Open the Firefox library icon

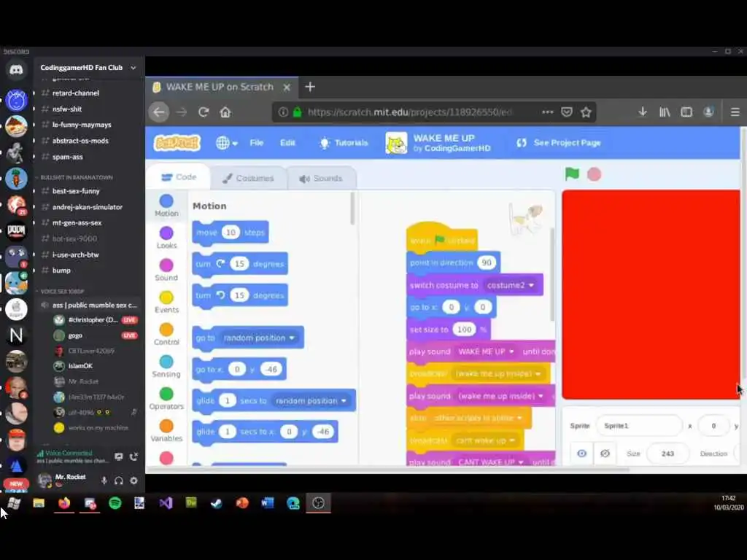click(x=664, y=112)
